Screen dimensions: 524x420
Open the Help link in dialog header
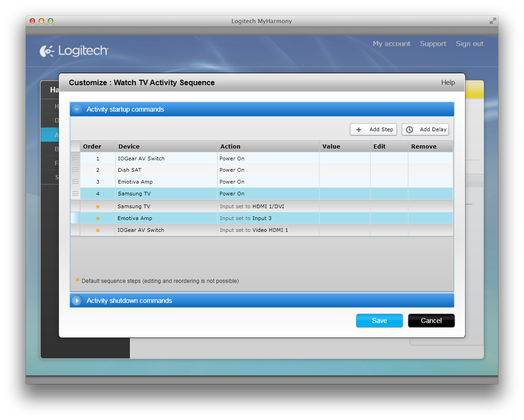(447, 82)
